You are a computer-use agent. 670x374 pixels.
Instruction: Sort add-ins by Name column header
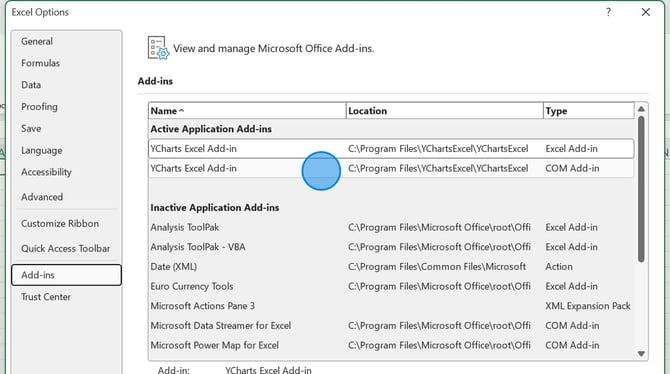click(x=247, y=111)
